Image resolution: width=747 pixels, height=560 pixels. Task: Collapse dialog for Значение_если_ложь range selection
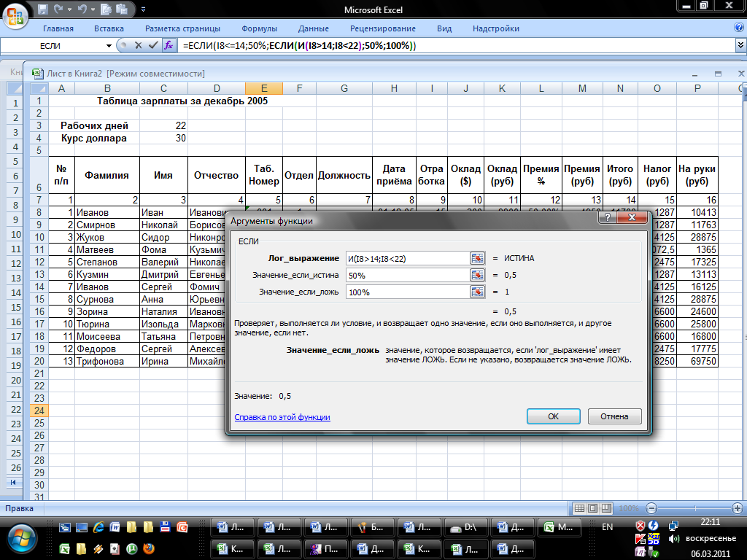(x=477, y=292)
